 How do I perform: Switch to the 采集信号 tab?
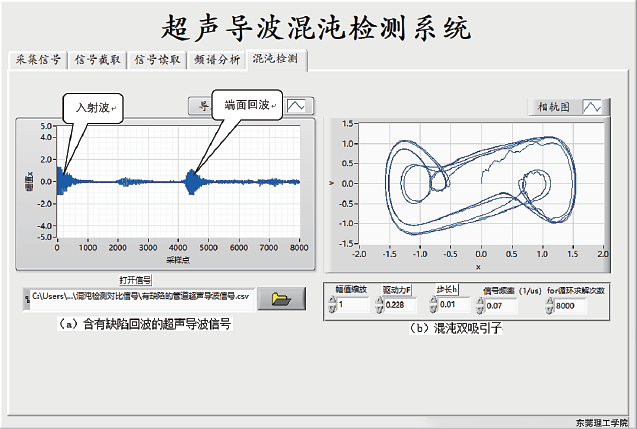(38, 60)
